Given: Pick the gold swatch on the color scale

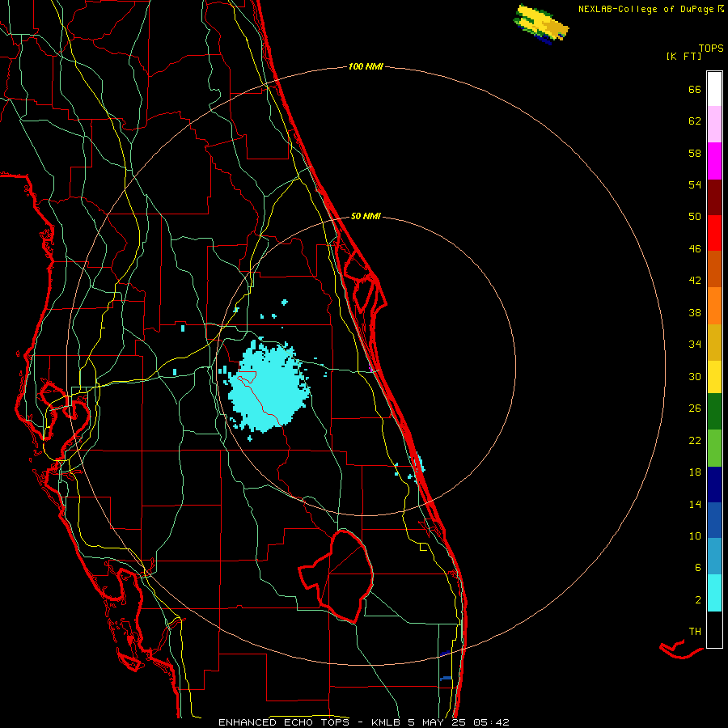Looking at the screenshot, I should [x=714, y=342].
